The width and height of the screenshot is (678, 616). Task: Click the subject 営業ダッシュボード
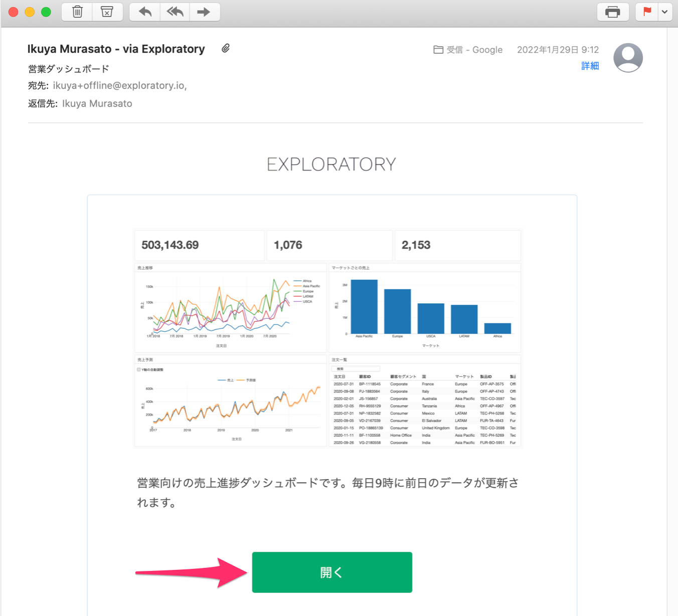[x=69, y=69]
